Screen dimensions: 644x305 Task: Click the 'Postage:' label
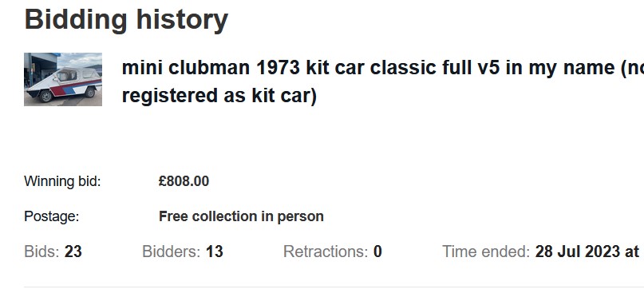[52, 216]
